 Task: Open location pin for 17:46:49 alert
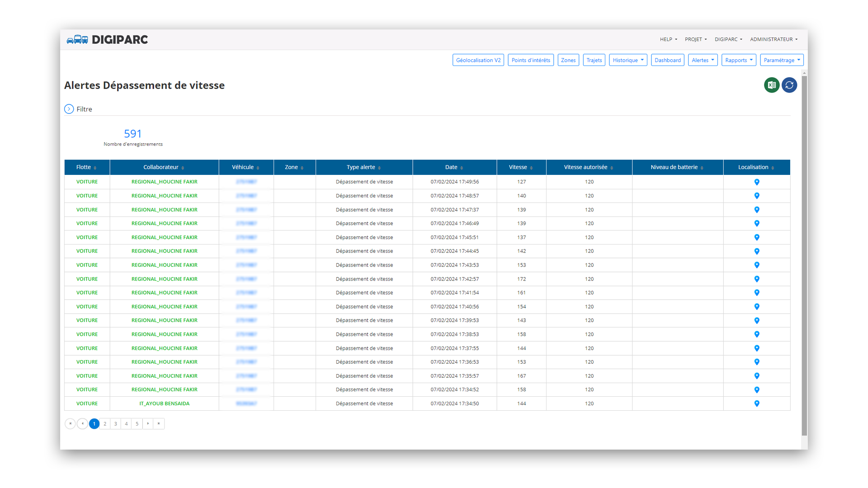click(757, 224)
